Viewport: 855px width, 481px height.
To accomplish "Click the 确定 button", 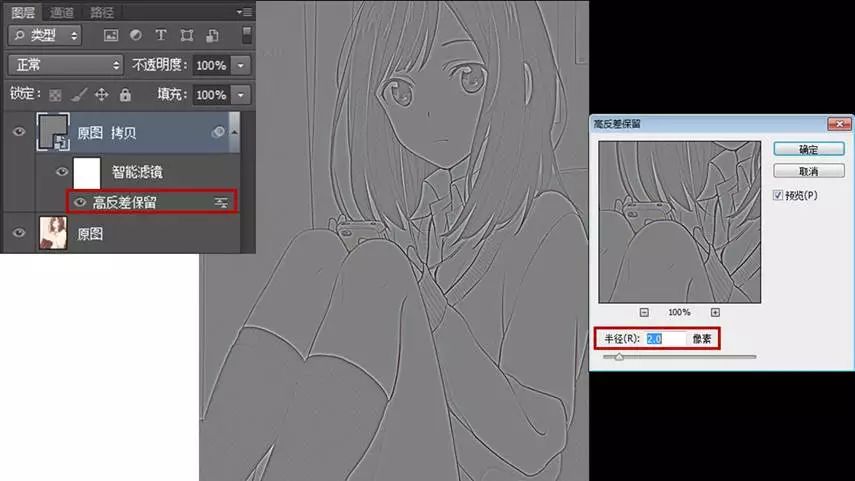I will (808, 149).
